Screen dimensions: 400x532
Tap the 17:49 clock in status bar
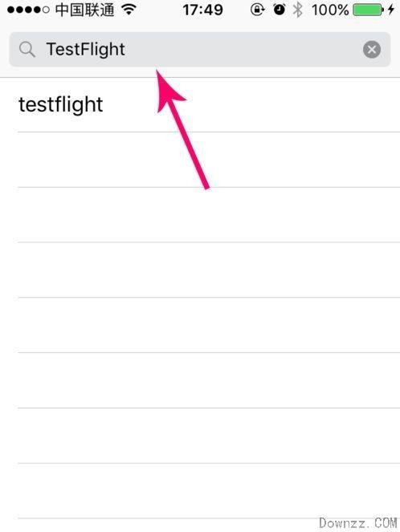click(x=202, y=10)
